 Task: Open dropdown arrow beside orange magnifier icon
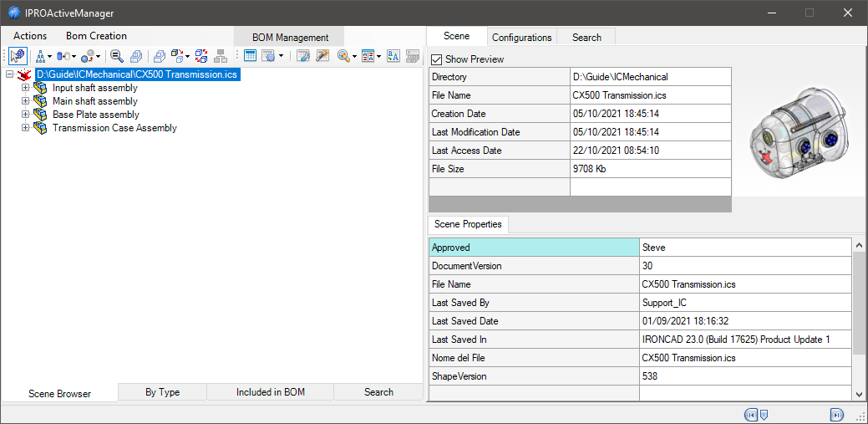pos(355,56)
